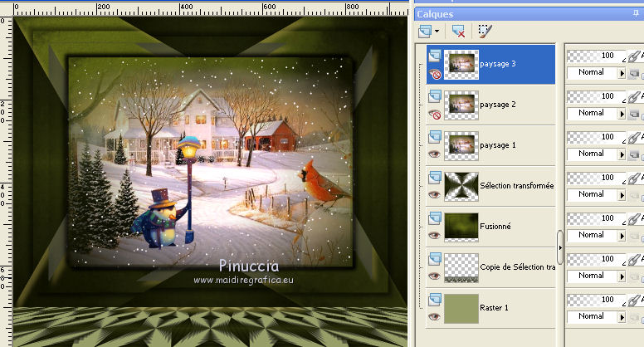This screenshot has width=644, height=347.
Task: Click the Delete Layer icon
Action: [458, 31]
